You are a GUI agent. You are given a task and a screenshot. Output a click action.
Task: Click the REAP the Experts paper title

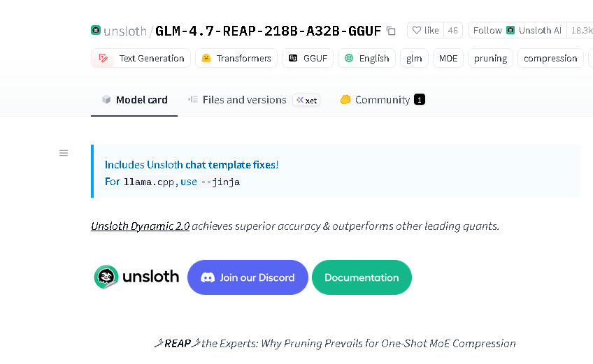pyautogui.click(x=335, y=343)
